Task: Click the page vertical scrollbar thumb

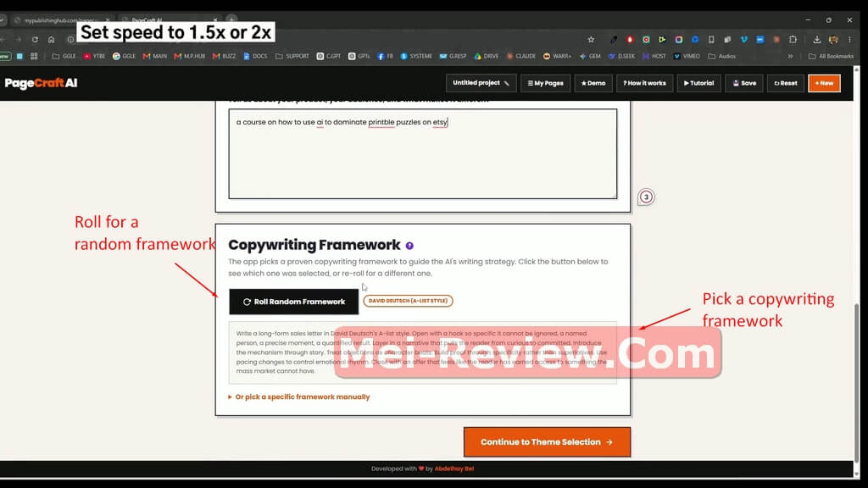Action: point(857,383)
